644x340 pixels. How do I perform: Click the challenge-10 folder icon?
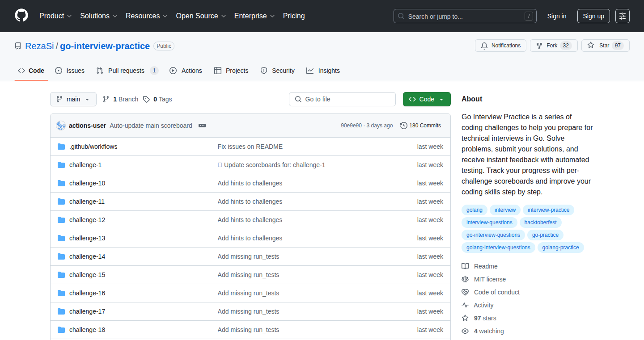coord(61,183)
